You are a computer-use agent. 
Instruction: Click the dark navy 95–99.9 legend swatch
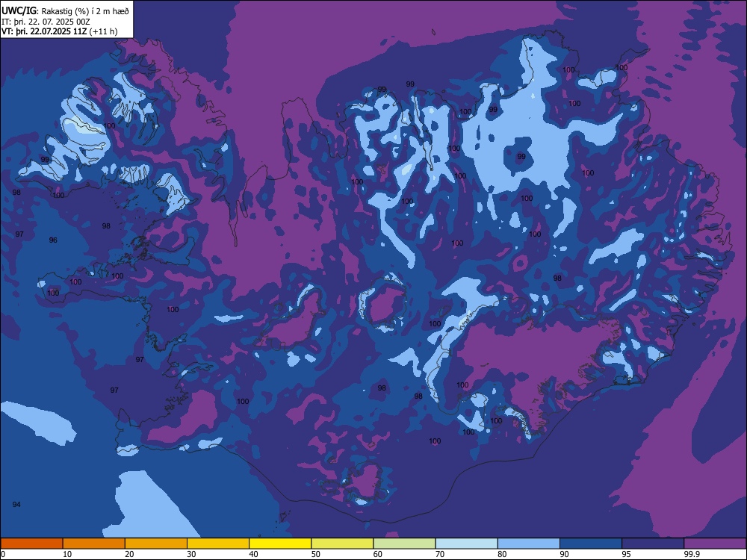653,544
